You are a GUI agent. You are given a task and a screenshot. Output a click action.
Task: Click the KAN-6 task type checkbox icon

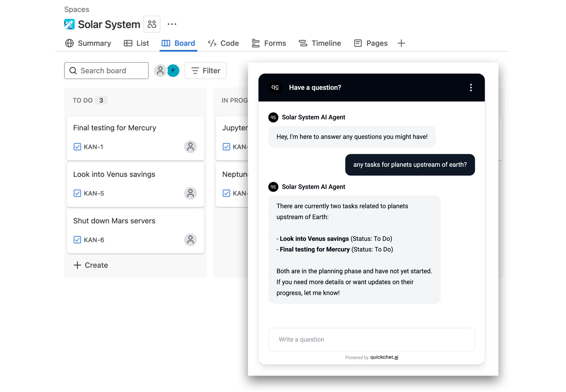coord(77,240)
